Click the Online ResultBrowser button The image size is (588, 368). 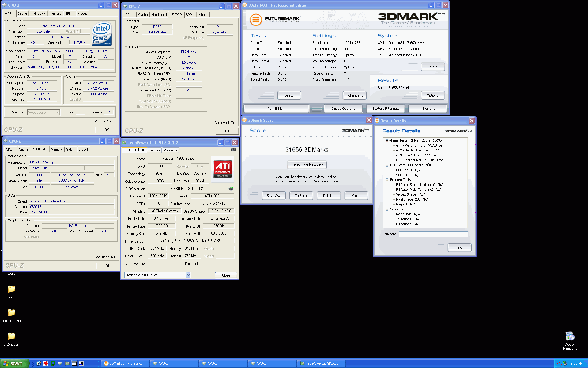(x=307, y=165)
